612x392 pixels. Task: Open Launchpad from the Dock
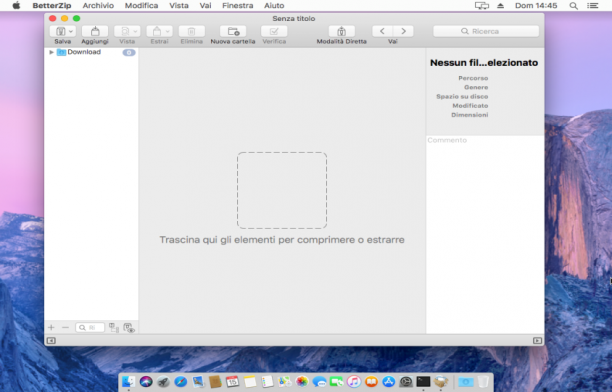(x=163, y=381)
